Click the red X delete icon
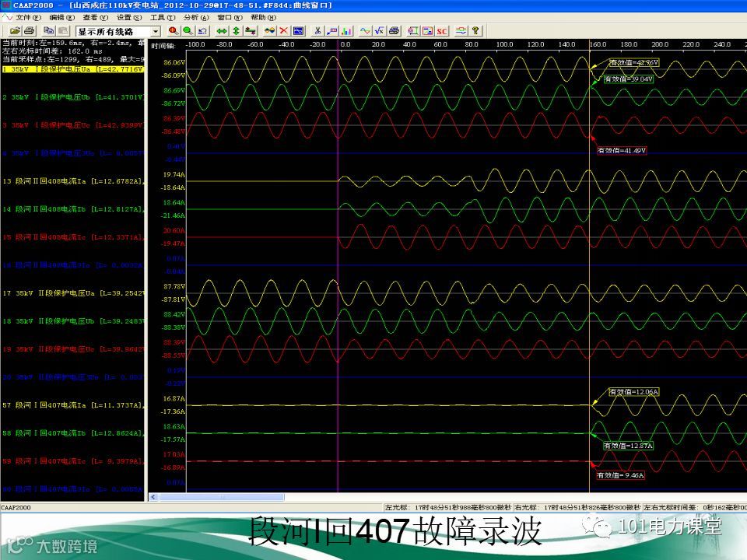Screen dimensions: 747x560 [284, 31]
